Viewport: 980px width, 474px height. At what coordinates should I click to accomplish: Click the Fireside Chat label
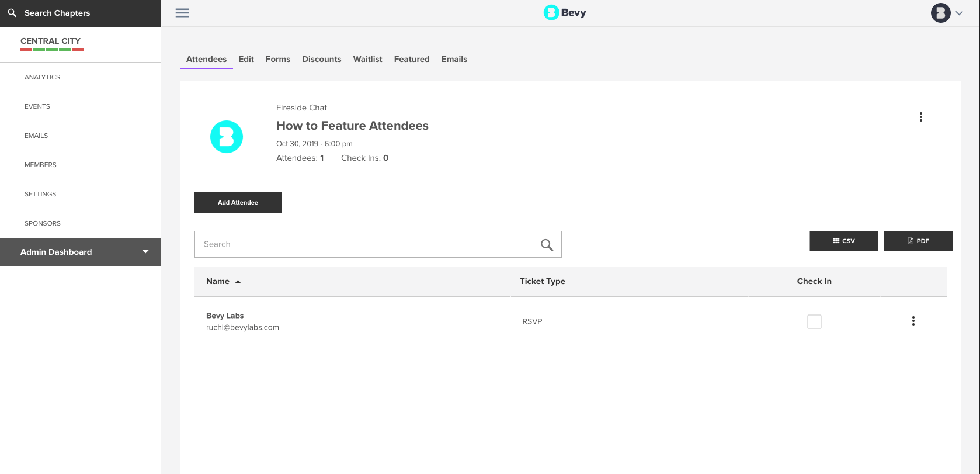[301, 108]
